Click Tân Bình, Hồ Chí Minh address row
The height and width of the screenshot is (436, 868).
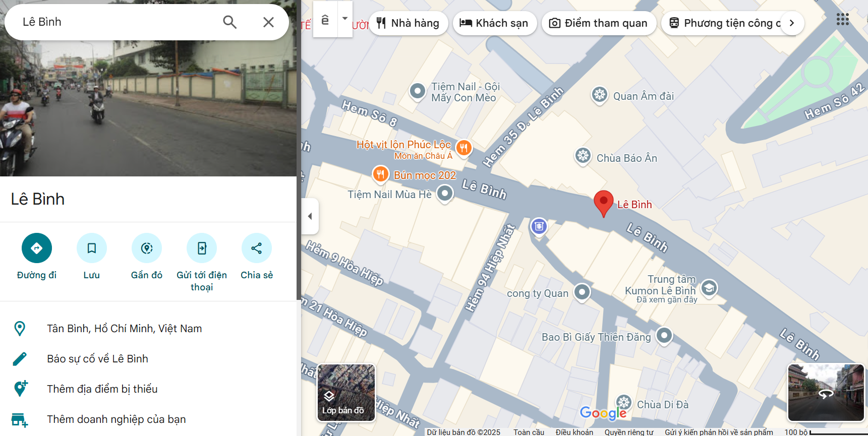coord(148,329)
